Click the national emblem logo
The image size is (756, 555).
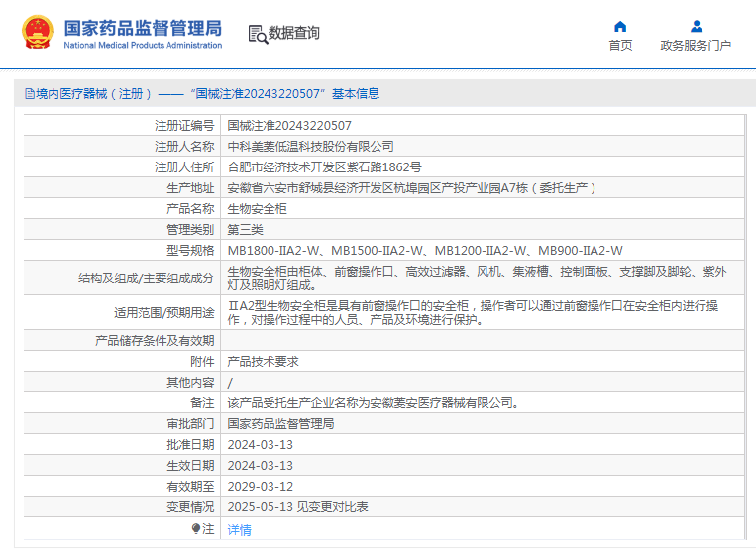38,33
